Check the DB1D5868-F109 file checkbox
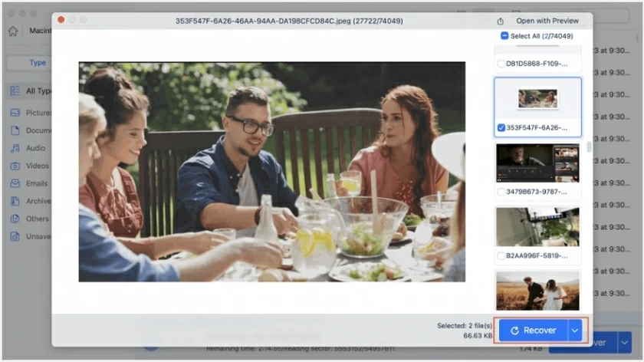Image resolution: width=644 pixels, height=362 pixels. click(x=501, y=64)
